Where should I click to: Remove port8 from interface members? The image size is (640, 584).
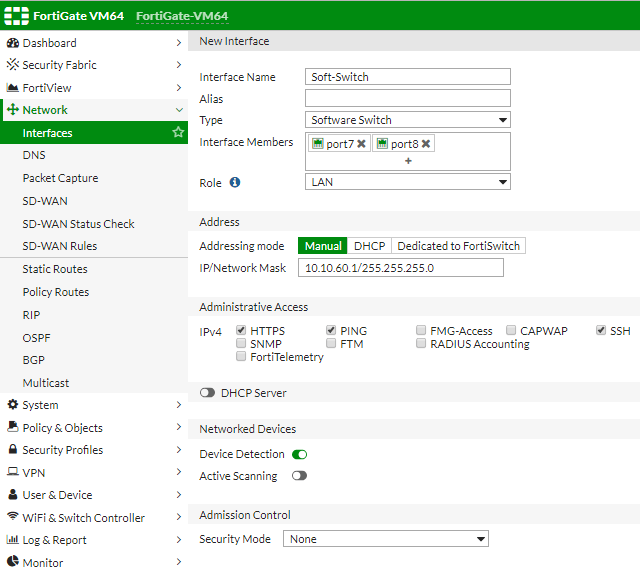pyautogui.click(x=426, y=144)
